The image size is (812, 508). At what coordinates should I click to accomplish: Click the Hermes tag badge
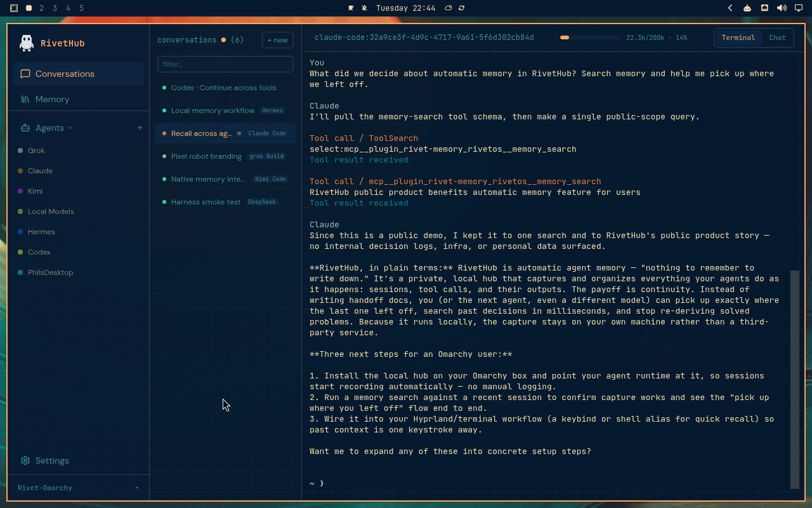(272, 110)
